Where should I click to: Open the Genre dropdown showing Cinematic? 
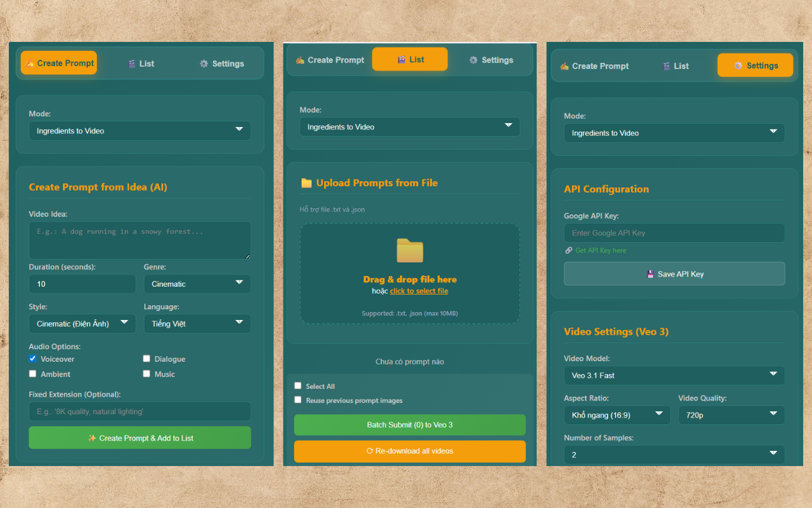(x=197, y=284)
